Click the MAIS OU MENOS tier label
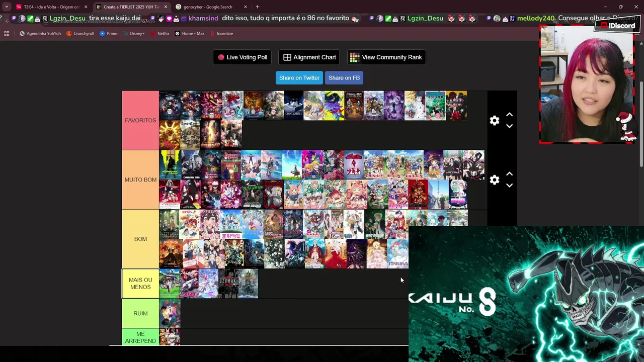644x362 pixels. tap(140, 284)
